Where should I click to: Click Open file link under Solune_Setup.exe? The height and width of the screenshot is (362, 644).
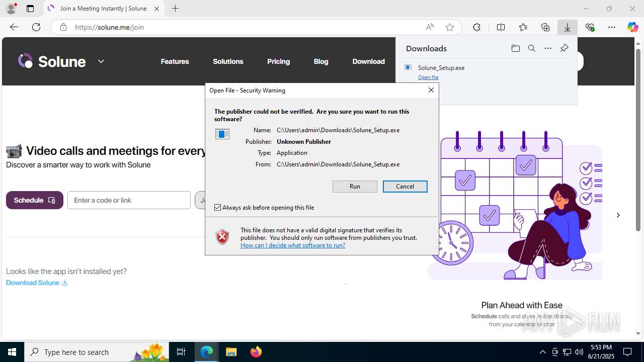[428, 77]
